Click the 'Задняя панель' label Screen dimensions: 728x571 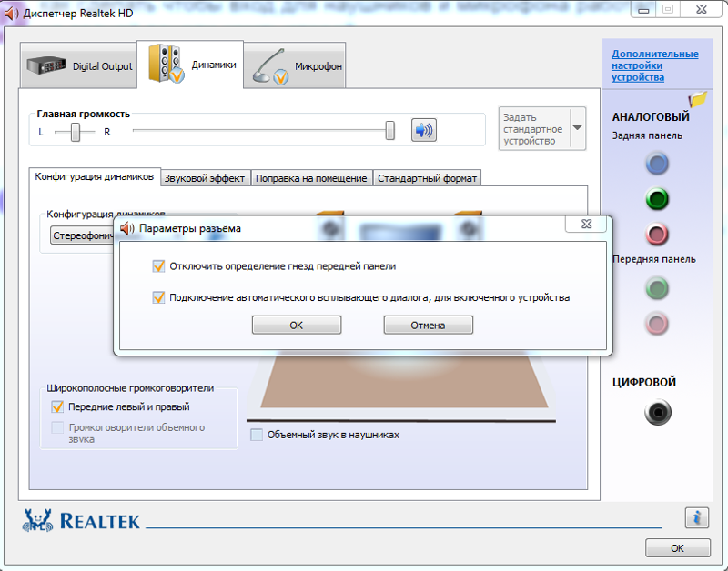pyautogui.click(x=647, y=135)
